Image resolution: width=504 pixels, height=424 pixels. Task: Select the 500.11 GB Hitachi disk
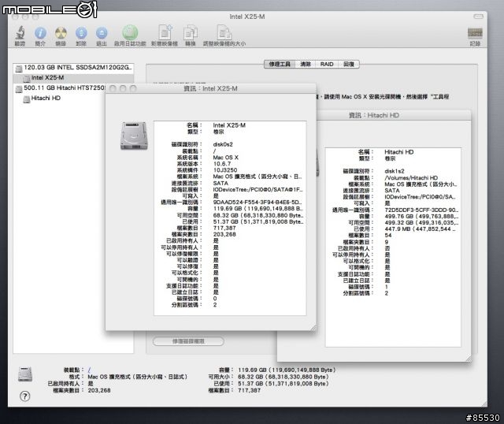60,87
